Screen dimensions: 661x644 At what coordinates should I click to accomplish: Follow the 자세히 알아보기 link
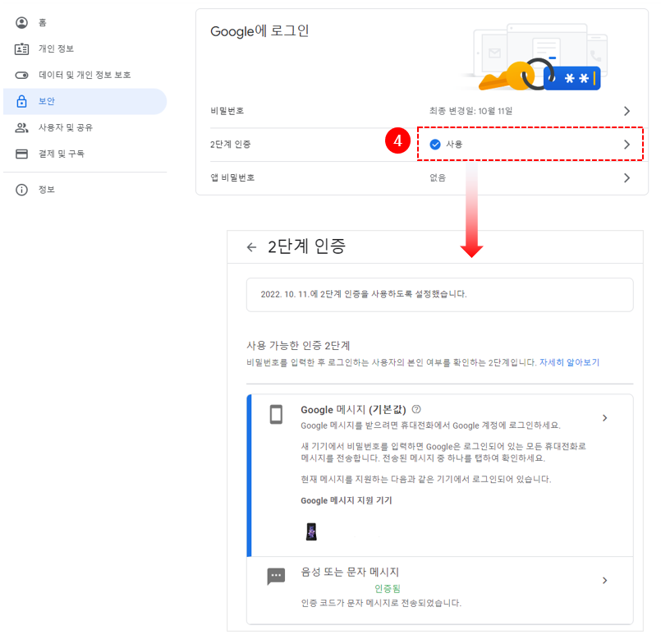pos(569,363)
